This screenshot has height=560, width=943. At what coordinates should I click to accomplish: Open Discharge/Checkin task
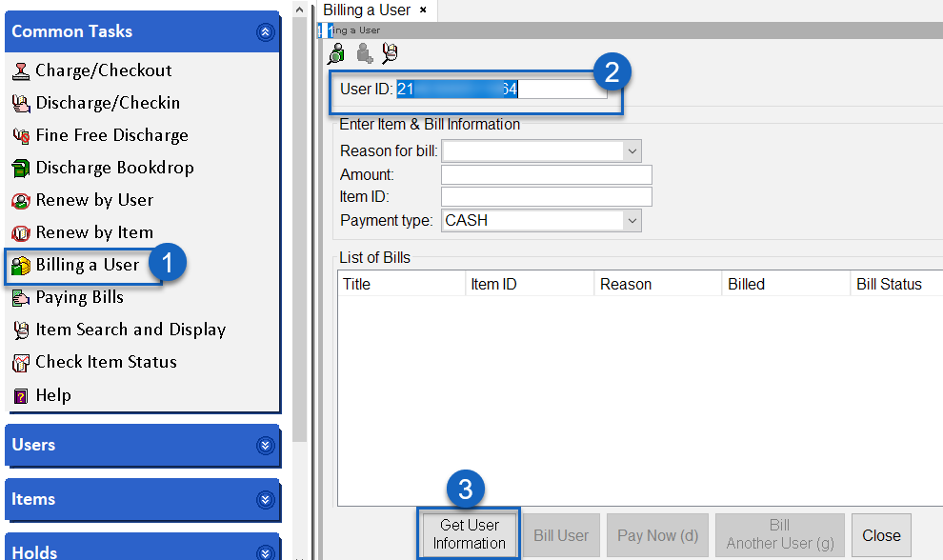point(108,103)
